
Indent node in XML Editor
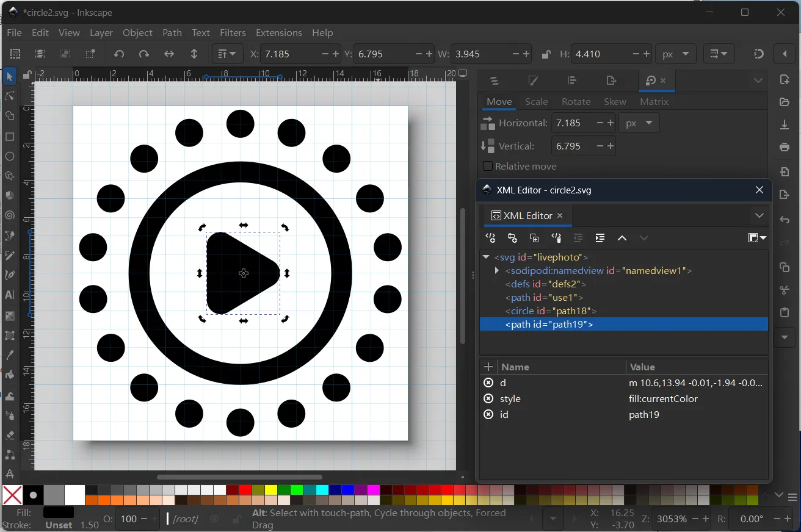point(600,238)
